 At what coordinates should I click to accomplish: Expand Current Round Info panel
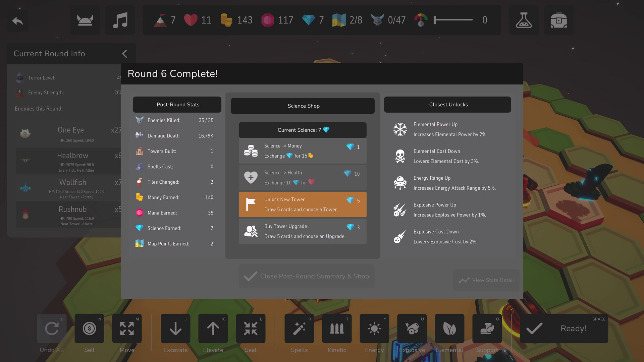[x=125, y=54]
